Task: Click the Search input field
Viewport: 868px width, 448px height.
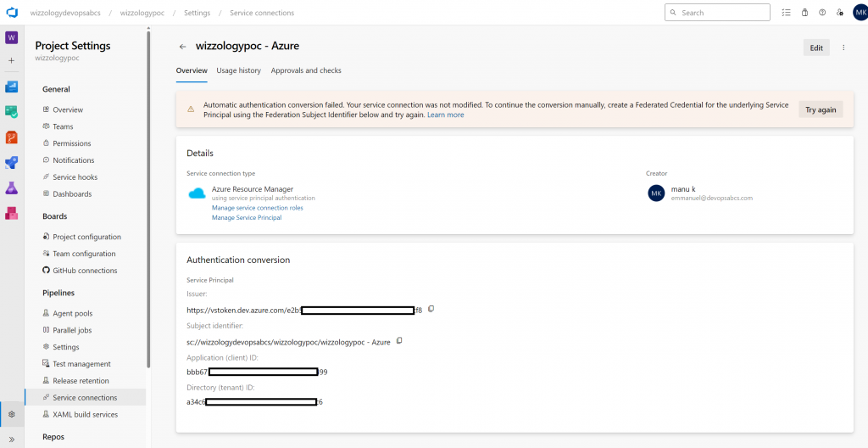Action: tap(717, 12)
